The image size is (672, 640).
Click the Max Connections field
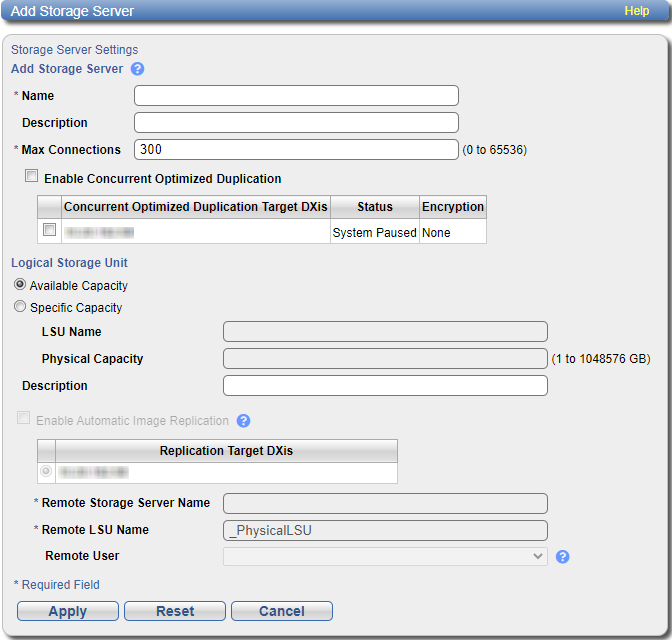[296, 150]
